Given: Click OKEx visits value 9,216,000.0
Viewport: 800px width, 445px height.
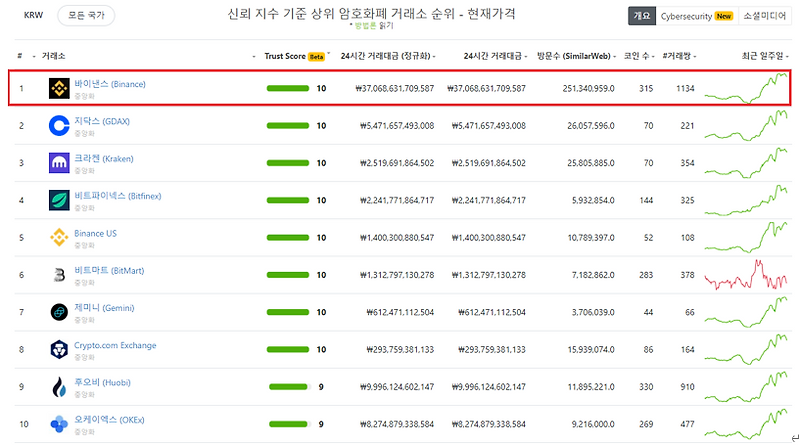Looking at the screenshot, I should (593, 424).
